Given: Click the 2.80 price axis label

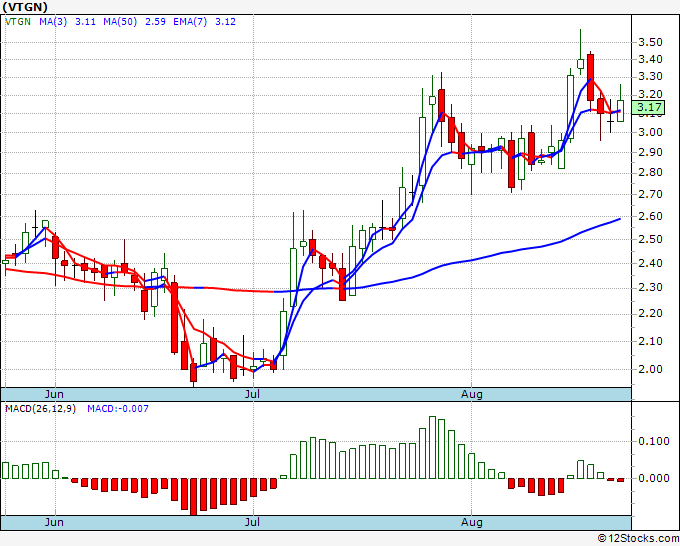Looking at the screenshot, I should click(x=651, y=173).
